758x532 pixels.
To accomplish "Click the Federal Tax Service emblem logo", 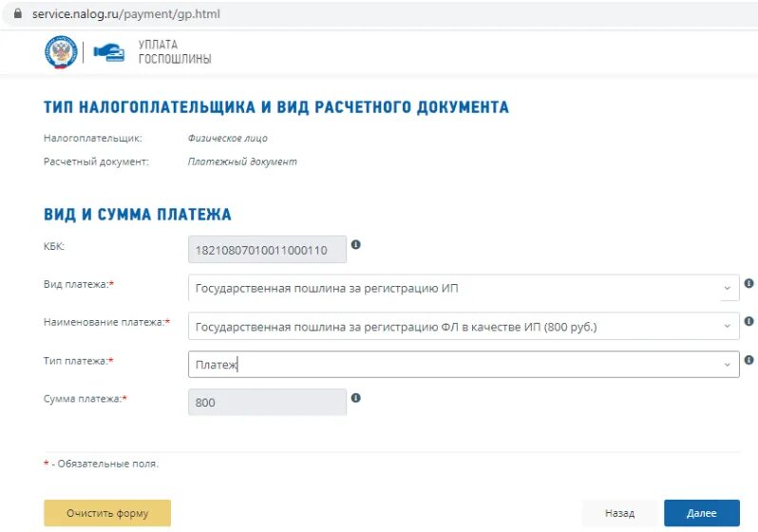I will [61, 51].
